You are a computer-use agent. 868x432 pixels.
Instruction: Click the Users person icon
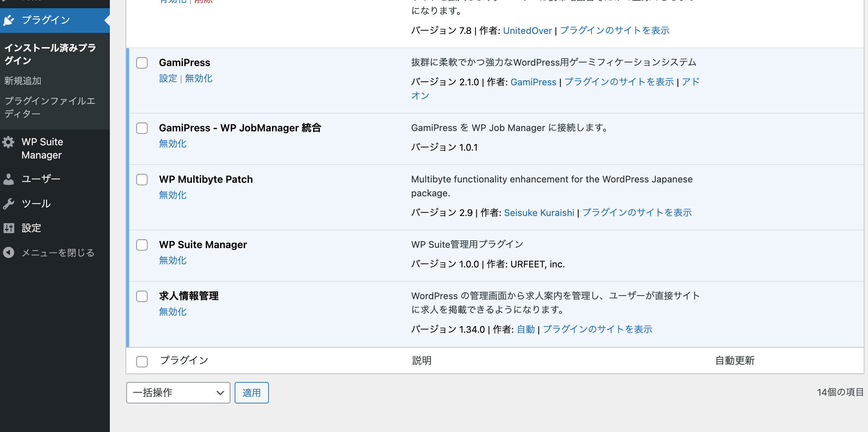click(x=9, y=179)
